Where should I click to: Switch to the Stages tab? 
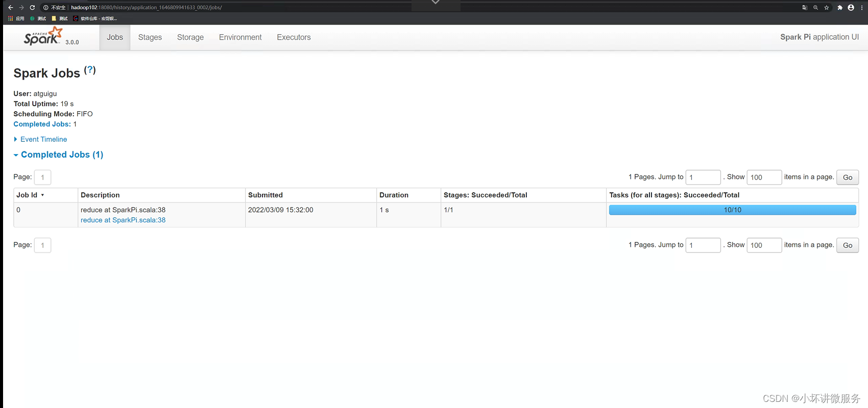pos(150,37)
